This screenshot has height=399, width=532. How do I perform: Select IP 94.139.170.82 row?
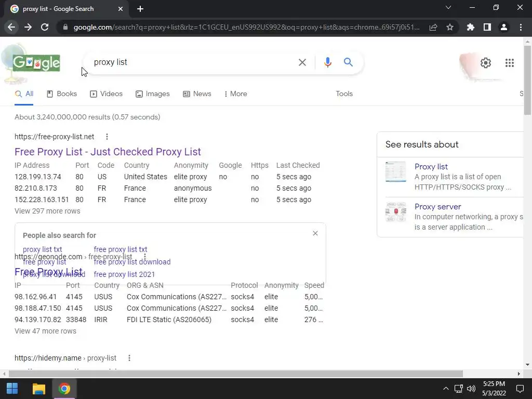169,320
